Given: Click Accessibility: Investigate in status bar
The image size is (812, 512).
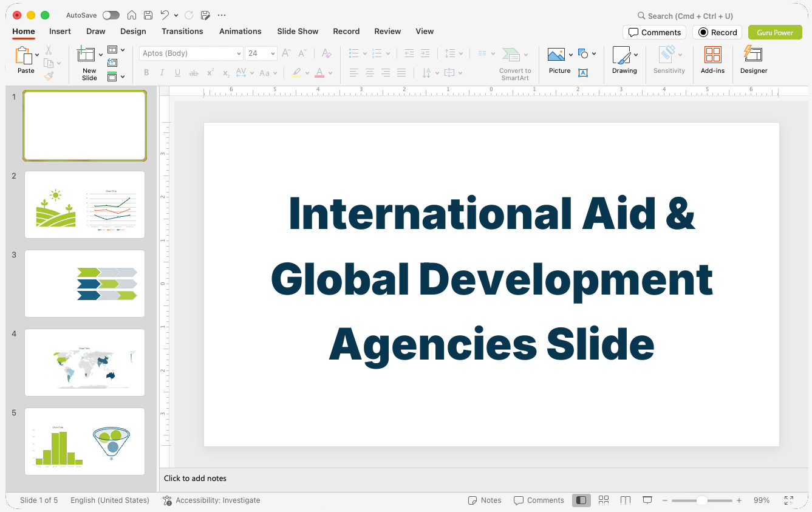Looking at the screenshot, I should (x=211, y=500).
